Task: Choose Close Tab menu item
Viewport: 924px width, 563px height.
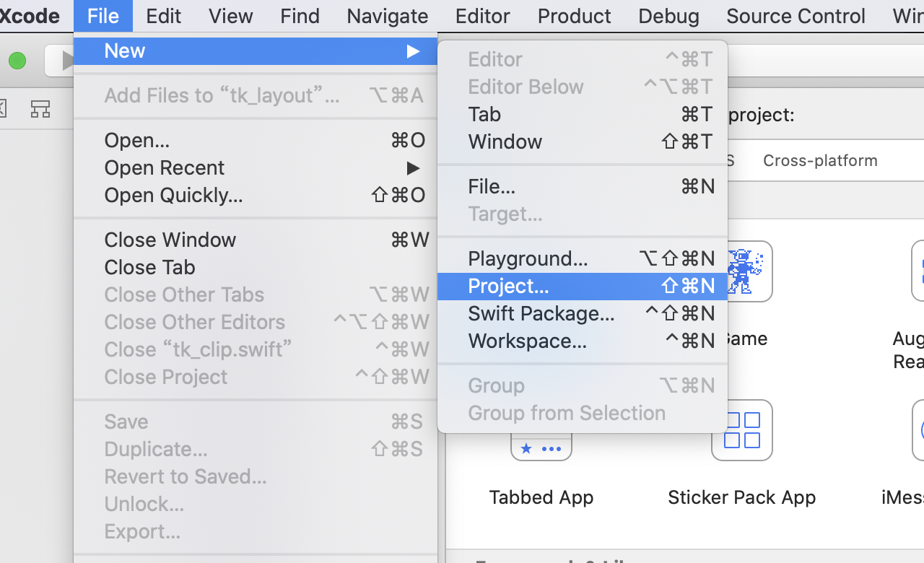Action: [x=256, y=268]
